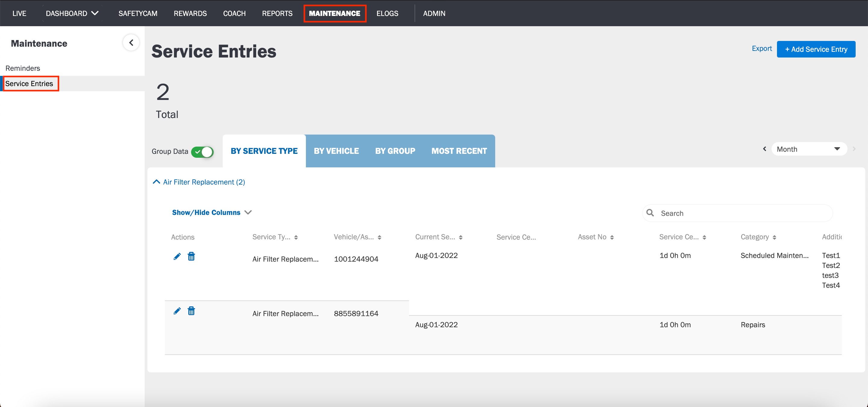Edit the 8855891164 service entry with pencil
Viewport: 868px width, 407px height.
pos(177,311)
